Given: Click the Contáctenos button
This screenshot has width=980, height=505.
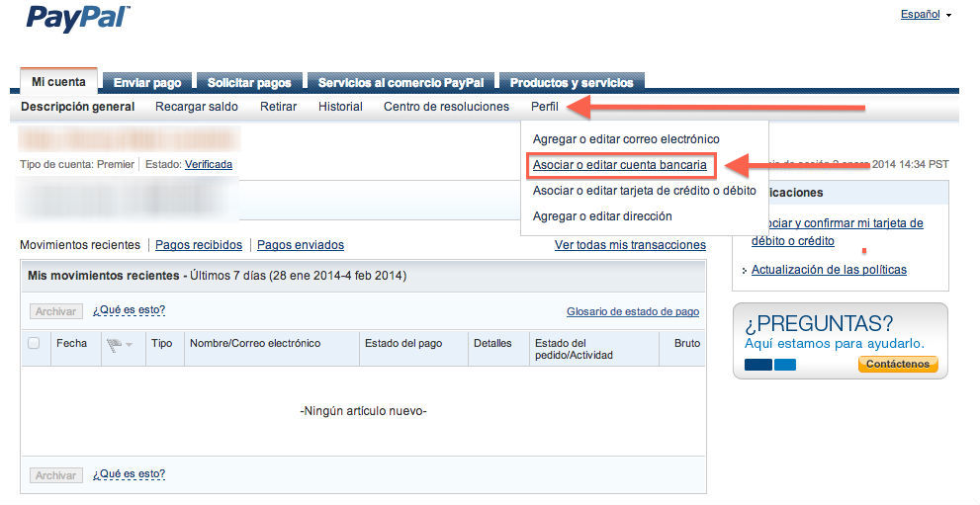Looking at the screenshot, I should click(x=898, y=364).
